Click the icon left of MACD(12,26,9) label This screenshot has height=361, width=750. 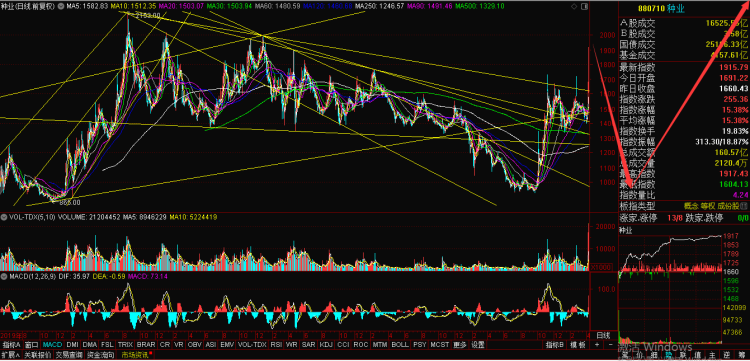coord(3,277)
